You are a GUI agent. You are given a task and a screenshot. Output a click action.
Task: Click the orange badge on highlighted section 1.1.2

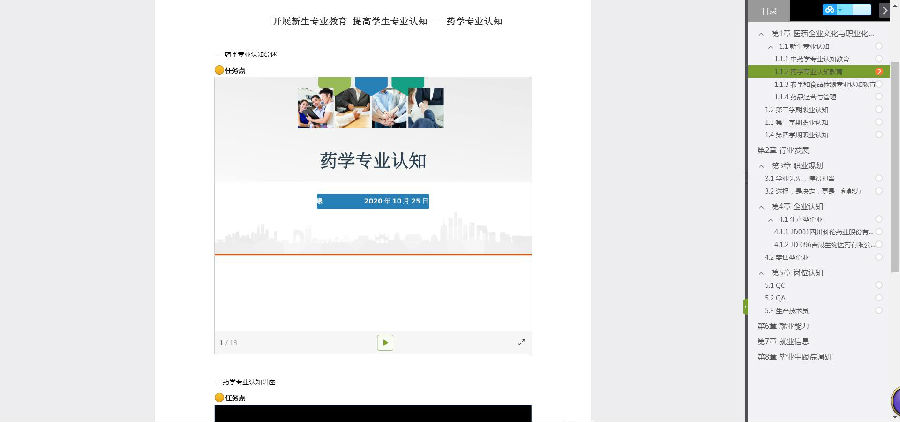coord(879,71)
